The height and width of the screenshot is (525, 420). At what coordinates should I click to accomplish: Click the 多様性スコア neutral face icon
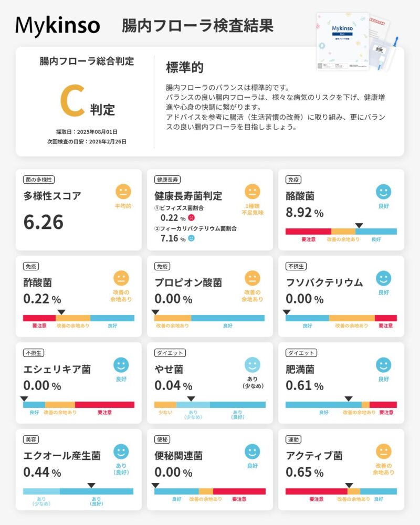pos(123,191)
